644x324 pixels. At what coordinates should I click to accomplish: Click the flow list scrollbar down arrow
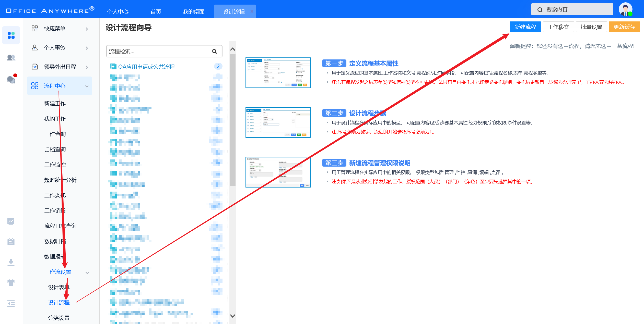pyautogui.click(x=232, y=316)
